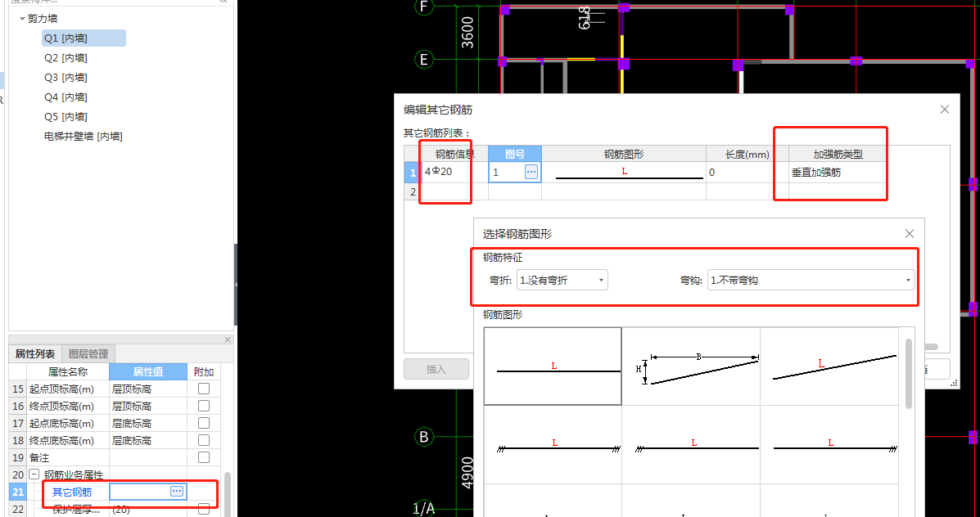
Task: Collapse the 钢筋业务属性 group
Action: 34,474
